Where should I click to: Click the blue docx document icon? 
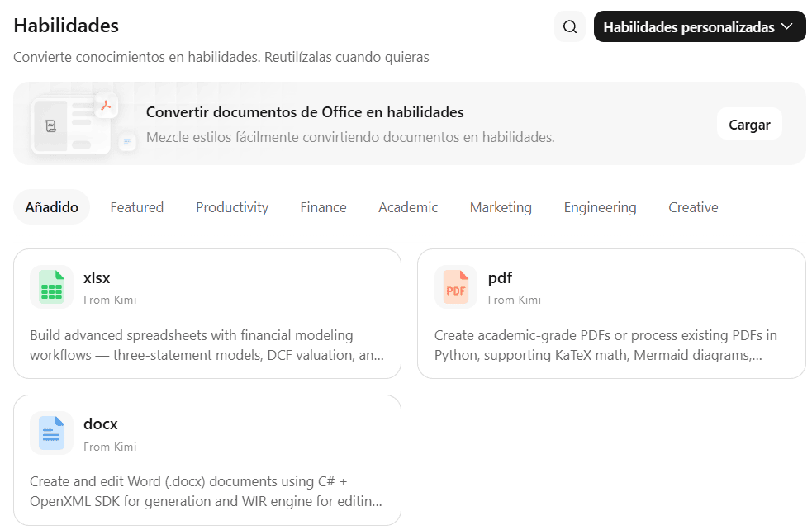52,433
